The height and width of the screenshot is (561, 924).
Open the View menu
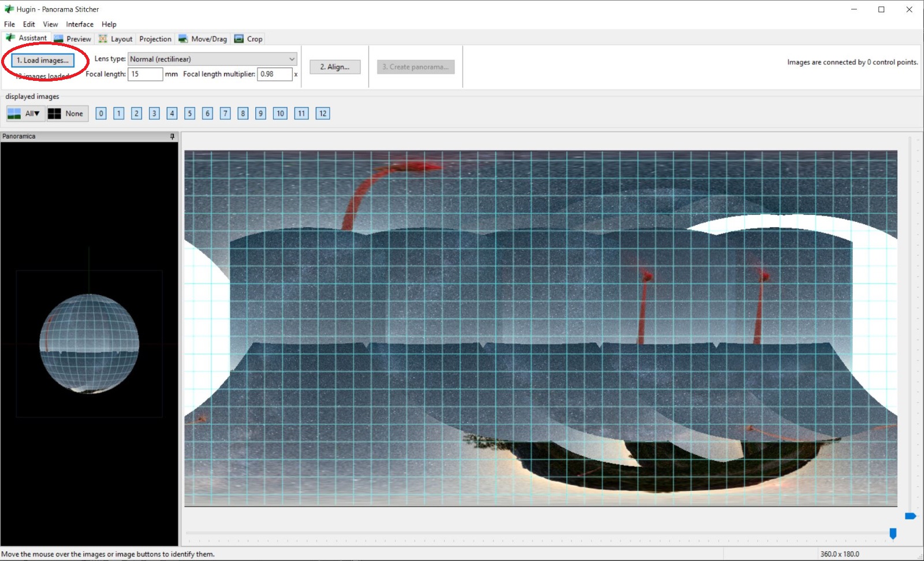tap(50, 24)
